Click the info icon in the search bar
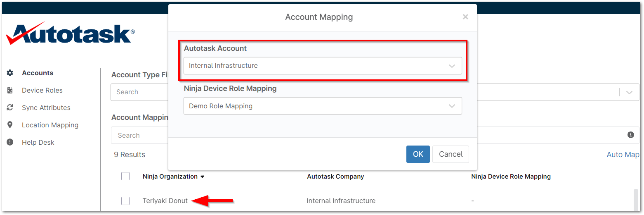Viewport: 644px width, 215px height. point(630,135)
